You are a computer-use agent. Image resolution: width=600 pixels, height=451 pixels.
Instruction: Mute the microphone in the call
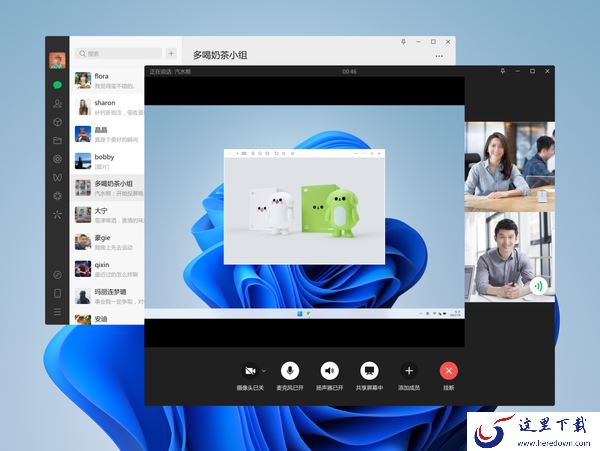pos(290,371)
